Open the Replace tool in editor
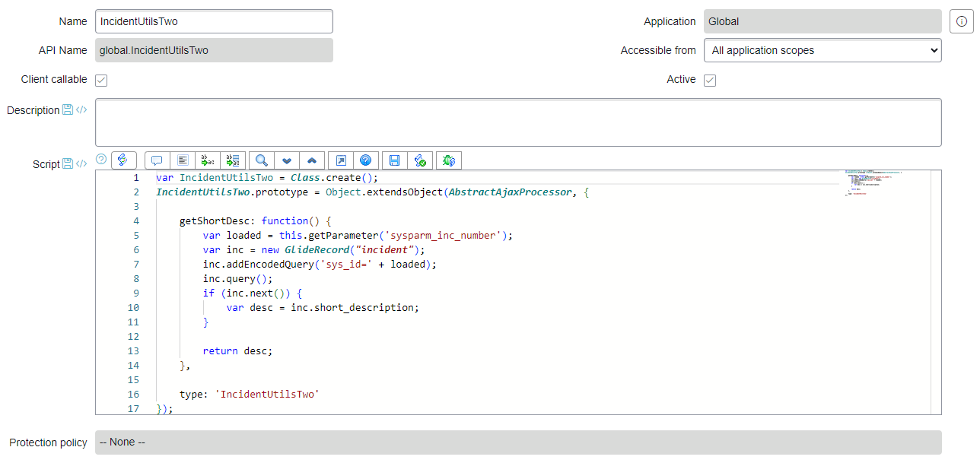 [207, 160]
